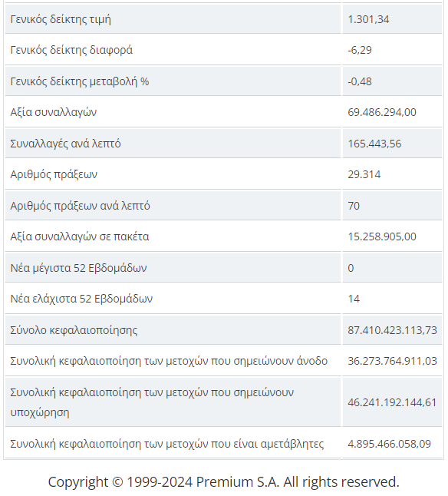Image resolution: width=448 pixels, height=496 pixels.
Task: Click the Αριθμός πράξεων ανά λεπτό label
Action: click(x=80, y=206)
